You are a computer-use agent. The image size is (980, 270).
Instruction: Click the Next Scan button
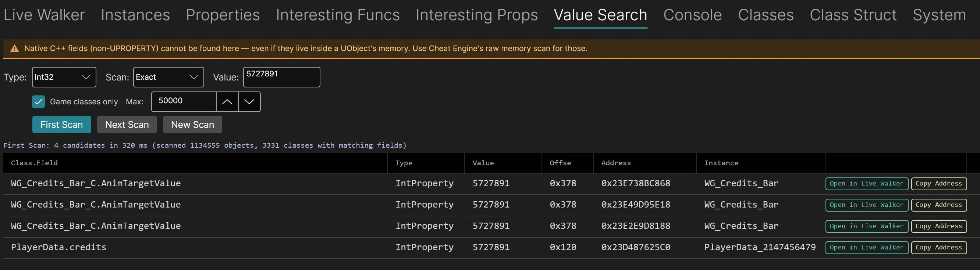(127, 125)
